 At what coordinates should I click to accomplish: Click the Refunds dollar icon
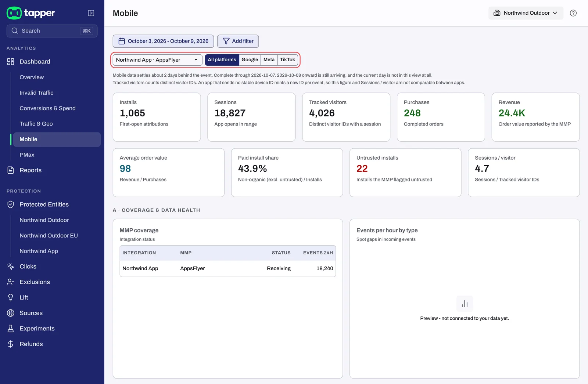click(11, 344)
